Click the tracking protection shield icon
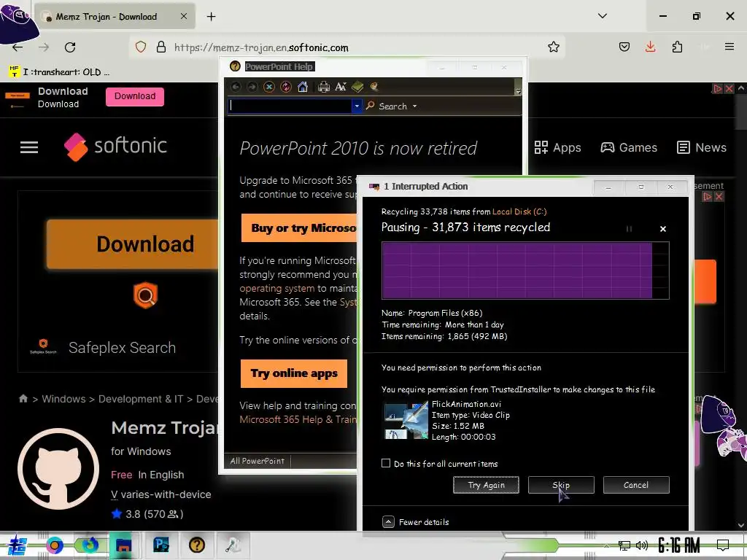Screen dimensions: 747x560 click(x=141, y=47)
